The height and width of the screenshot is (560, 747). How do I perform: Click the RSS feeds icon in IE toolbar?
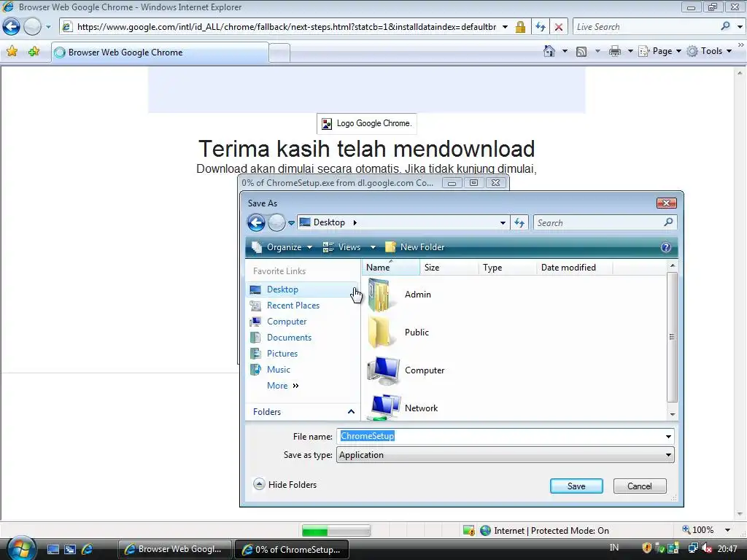[x=581, y=52]
